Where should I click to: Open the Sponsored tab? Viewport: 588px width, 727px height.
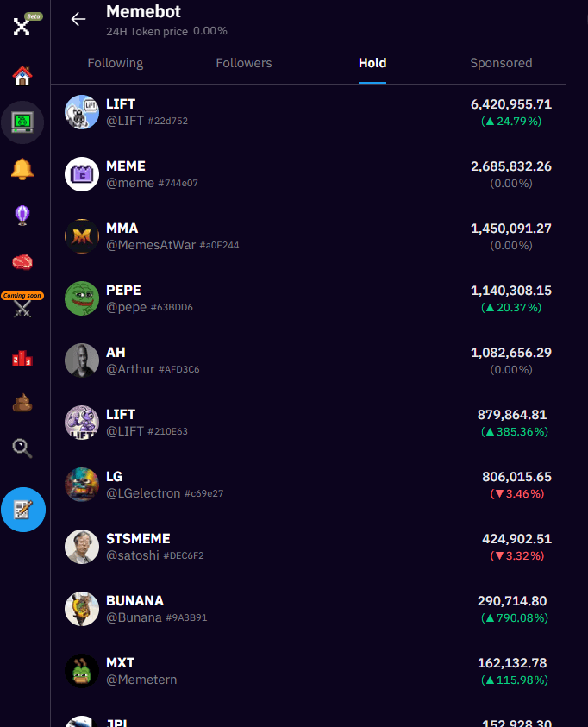(x=501, y=63)
